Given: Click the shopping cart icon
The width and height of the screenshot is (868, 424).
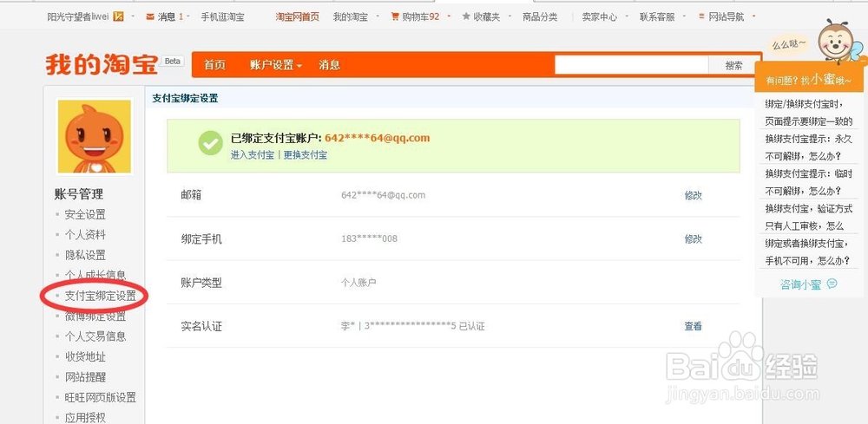Looking at the screenshot, I should (395, 16).
